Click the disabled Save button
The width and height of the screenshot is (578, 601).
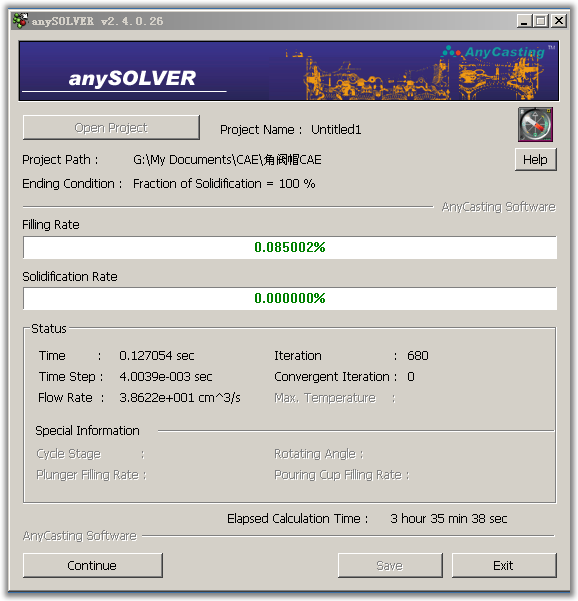click(390, 565)
